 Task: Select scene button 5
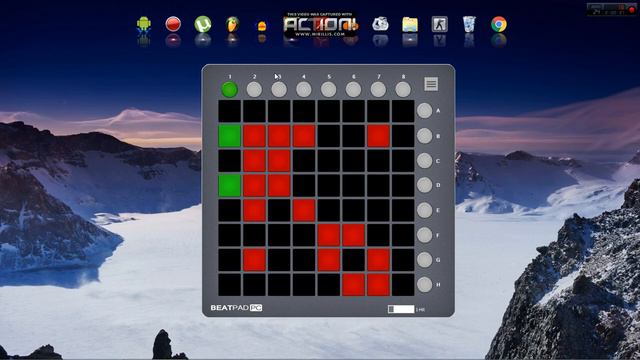pyautogui.click(x=329, y=89)
